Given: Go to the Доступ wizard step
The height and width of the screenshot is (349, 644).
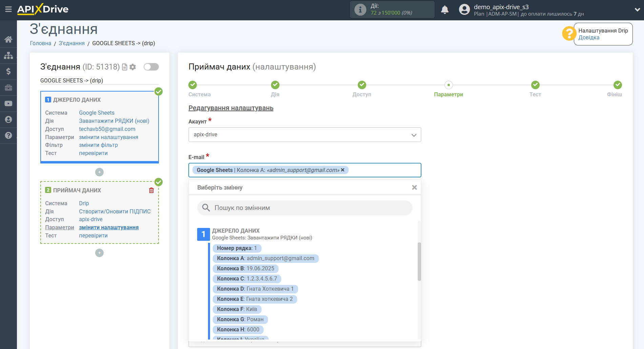Looking at the screenshot, I should tap(362, 85).
